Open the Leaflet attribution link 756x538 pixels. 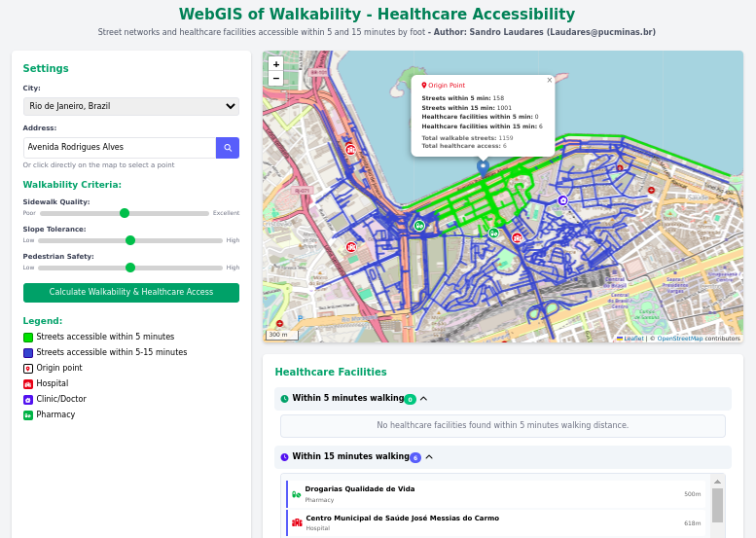click(x=632, y=339)
